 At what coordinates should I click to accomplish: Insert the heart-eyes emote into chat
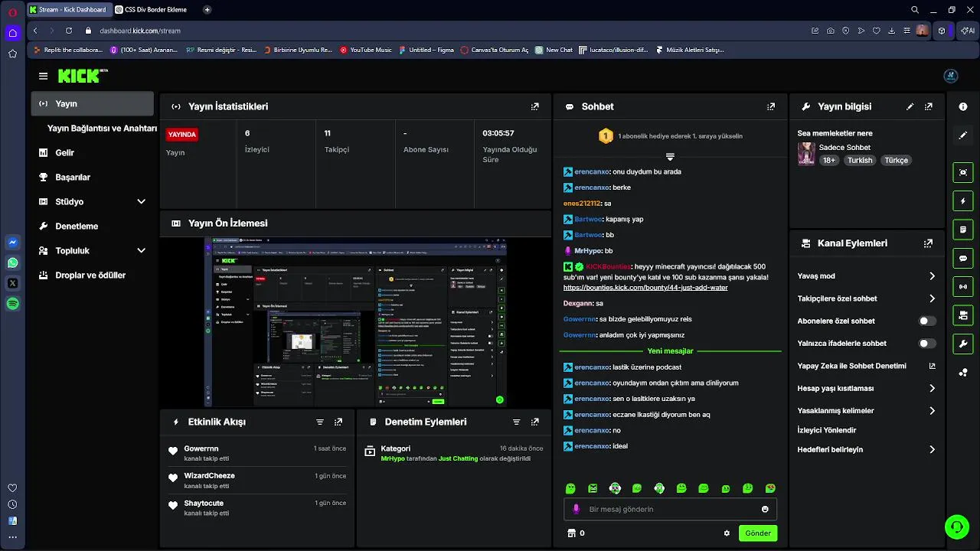pos(770,488)
